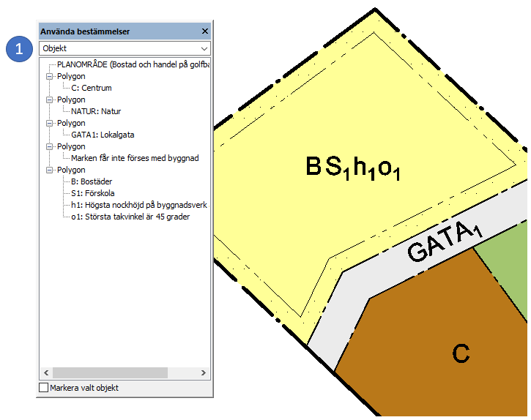
Task: Select NATUR: Natur in the tree
Action: pos(96,111)
